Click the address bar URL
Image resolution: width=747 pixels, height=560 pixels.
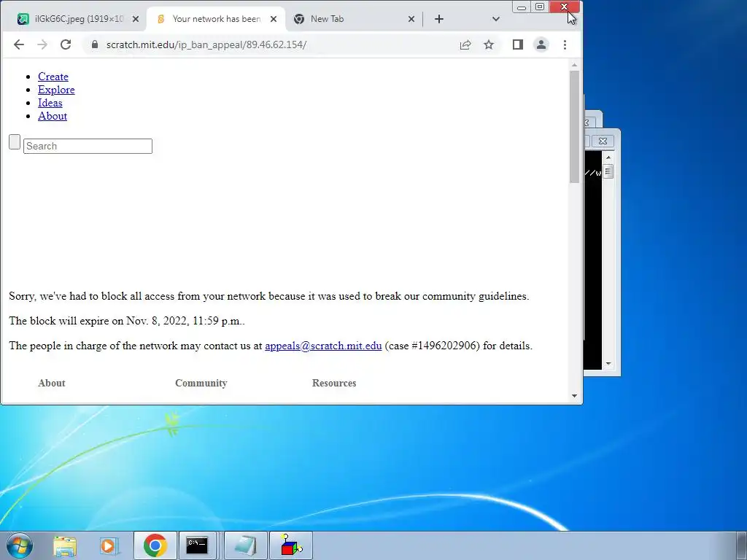click(206, 44)
